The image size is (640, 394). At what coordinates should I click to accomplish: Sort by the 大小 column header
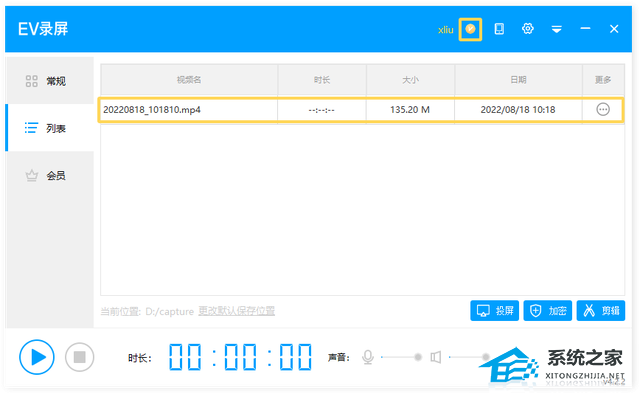coord(411,80)
